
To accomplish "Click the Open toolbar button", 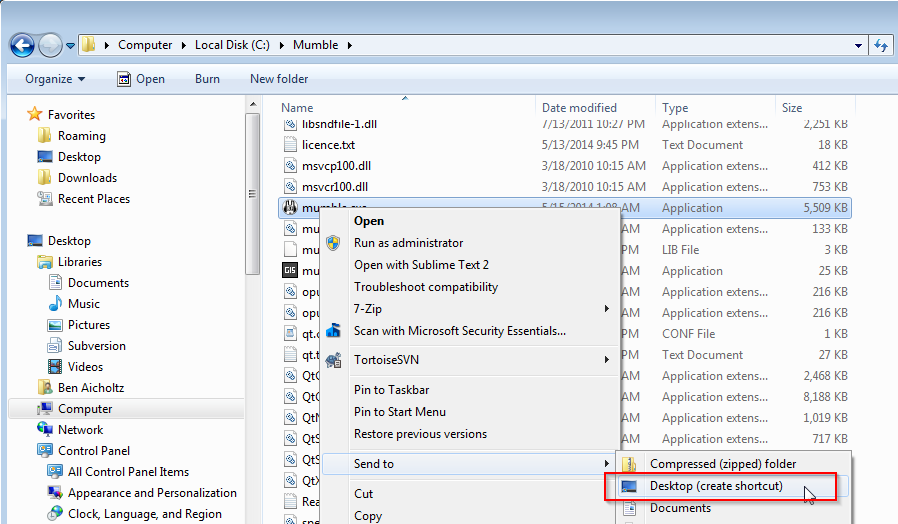I will click(141, 79).
